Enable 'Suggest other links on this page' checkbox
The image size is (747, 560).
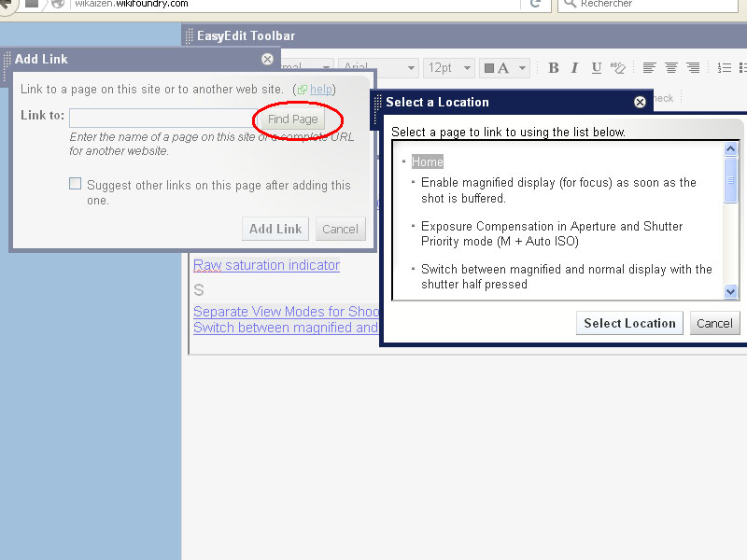point(76,184)
